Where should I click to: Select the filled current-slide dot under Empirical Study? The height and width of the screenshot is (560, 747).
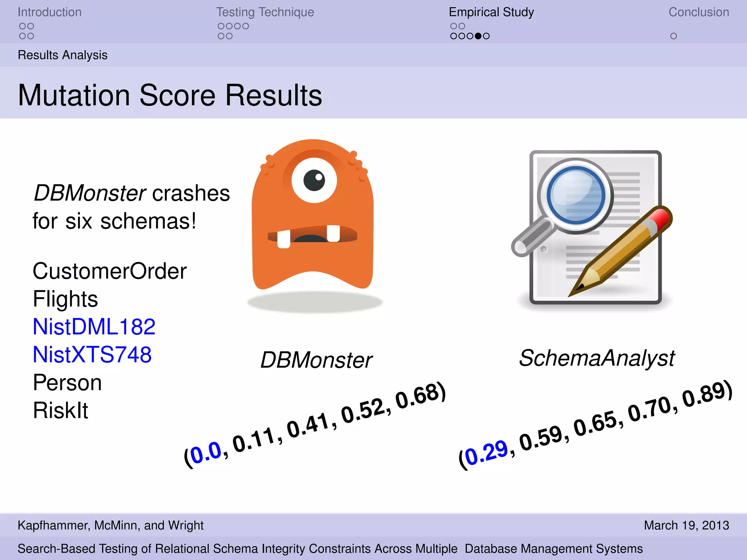[x=478, y=36]
